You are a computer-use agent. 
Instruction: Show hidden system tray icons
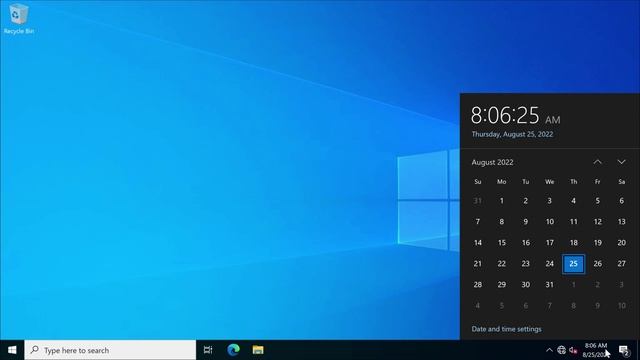549,350
